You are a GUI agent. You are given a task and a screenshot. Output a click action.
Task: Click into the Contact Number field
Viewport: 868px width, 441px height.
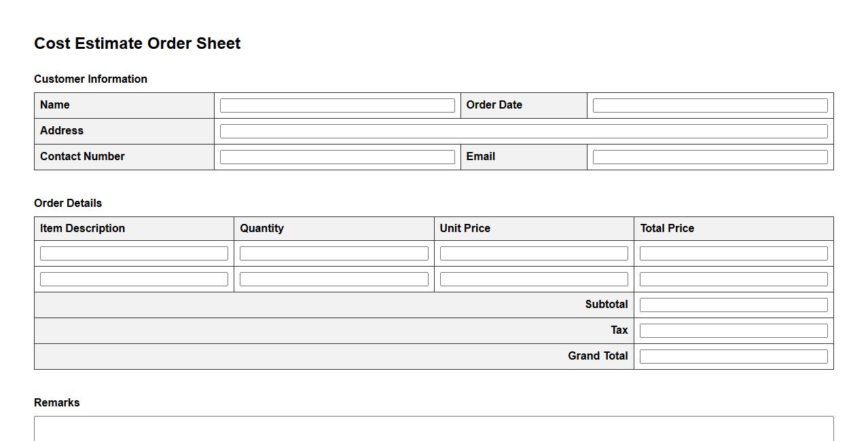(337, 157)
